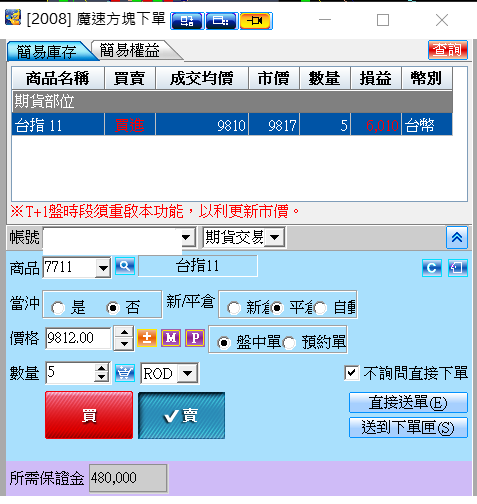The width and height of the screenshot is (477, 504).
Task: Click the second blue layout icon in title bar
Action: (222, 21)
